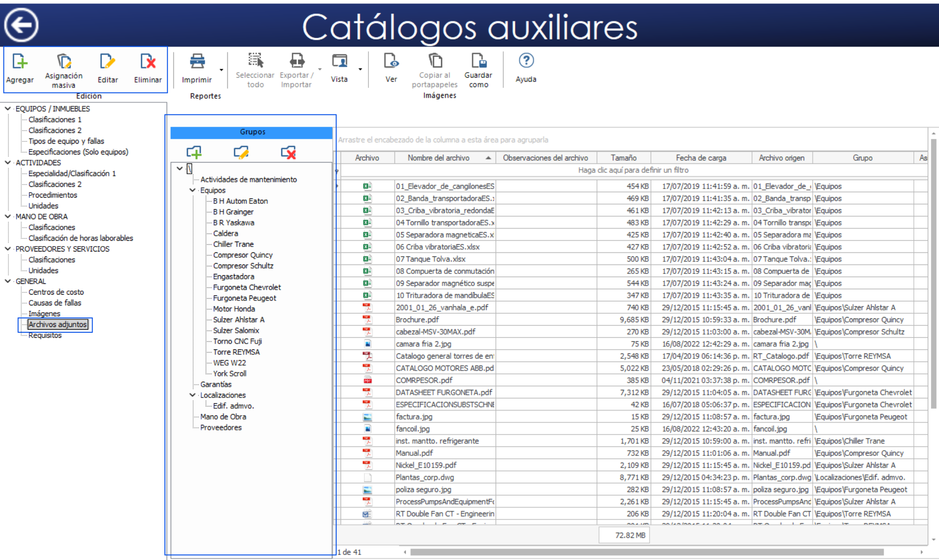Viewport: 939px width, 560px height.
Task: Collapse the MANO DE OBRA node
Action: 8,216
